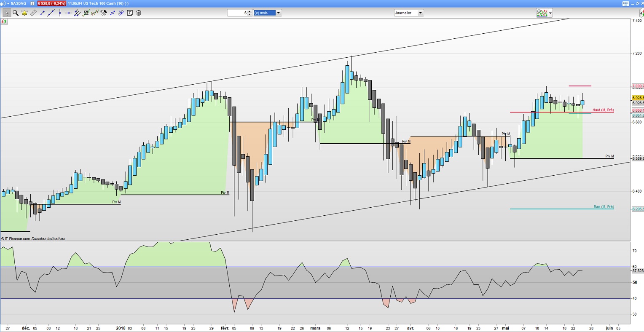Click the 'mars' month label on time axis
Viewport: 644px width, 332px height.
315,328
